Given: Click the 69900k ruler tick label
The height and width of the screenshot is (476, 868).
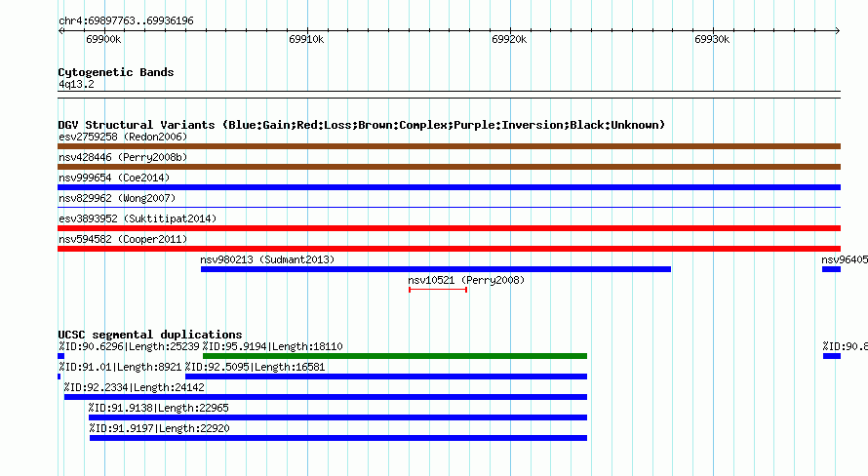Looking at the screenshot, I should [103, 39].
